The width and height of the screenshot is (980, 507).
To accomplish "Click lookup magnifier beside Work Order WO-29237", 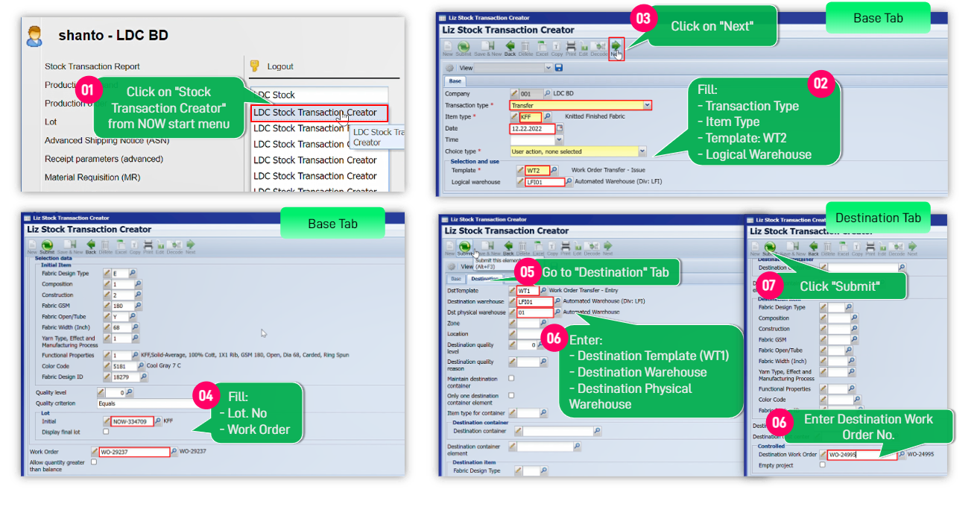I will pyautogui.click(x=174, y=451).
